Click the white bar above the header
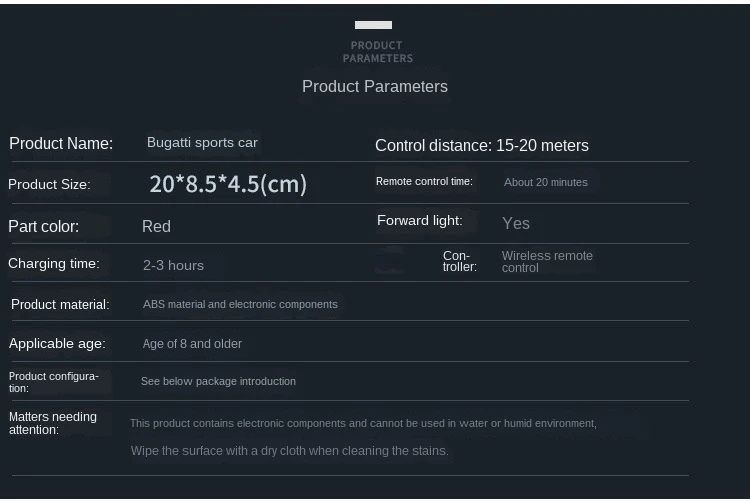 click(x=373, y=25)
